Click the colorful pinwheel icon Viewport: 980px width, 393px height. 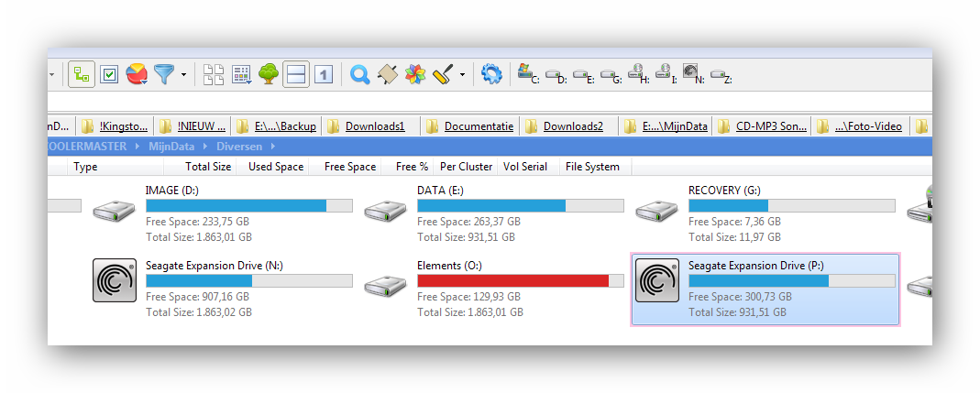click(415, 75)
